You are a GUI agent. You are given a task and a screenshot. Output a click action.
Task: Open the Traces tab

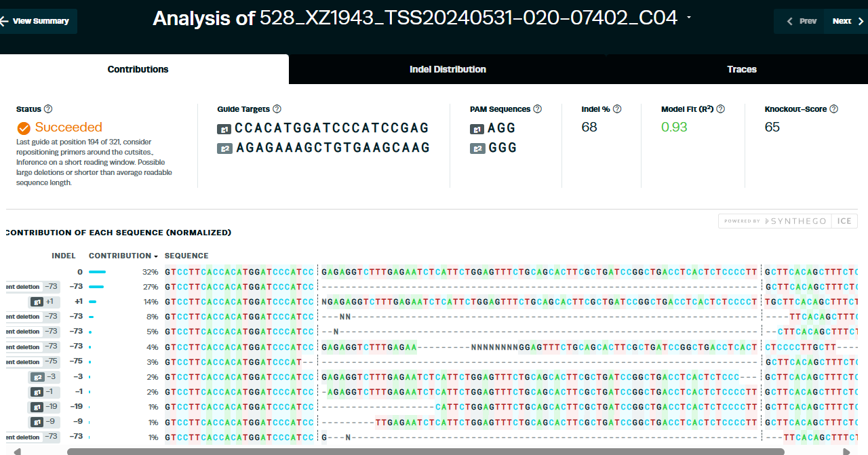[741, 69]
